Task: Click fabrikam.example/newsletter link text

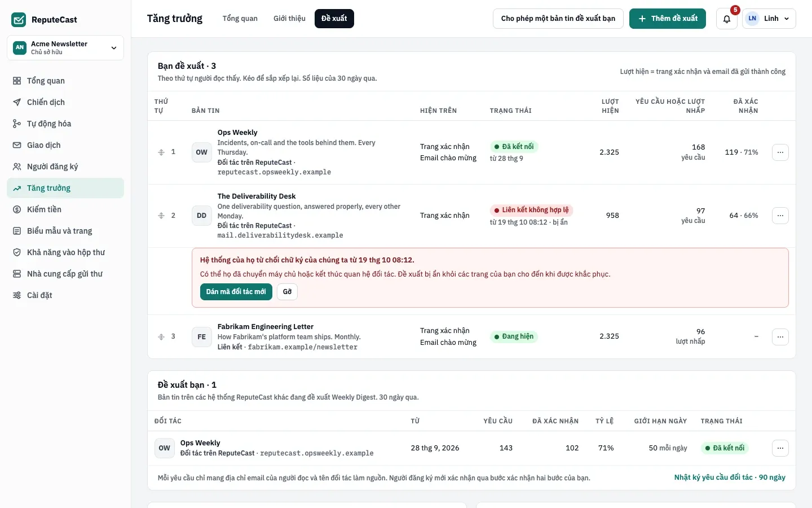Action: (303, 347)
